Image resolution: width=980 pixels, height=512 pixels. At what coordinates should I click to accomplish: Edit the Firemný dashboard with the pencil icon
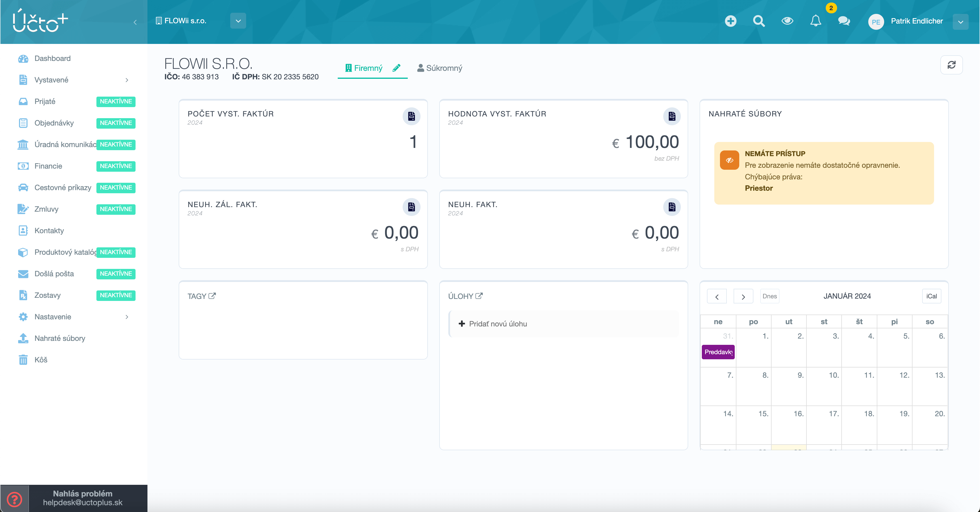click(x=396, y=68)
